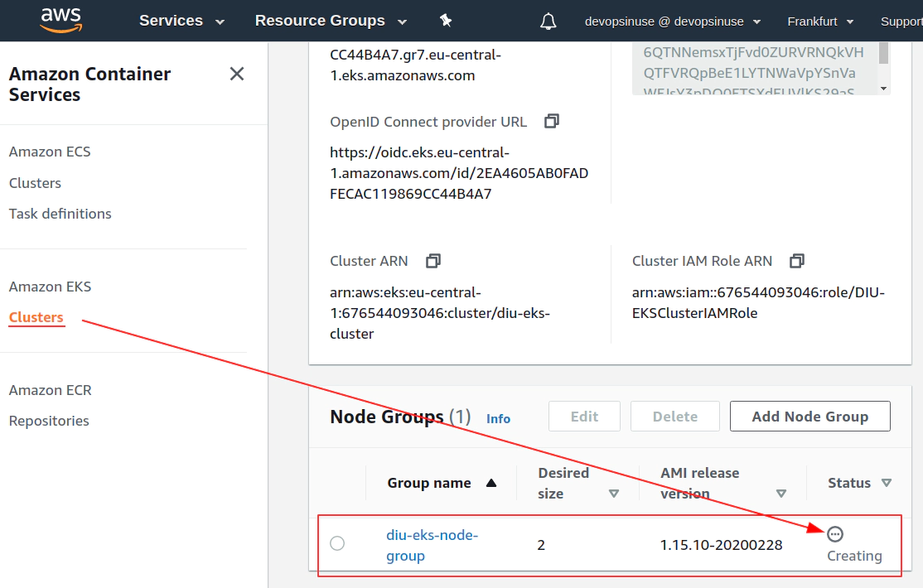Click the desired size value 2

click(x=541, y=545)
